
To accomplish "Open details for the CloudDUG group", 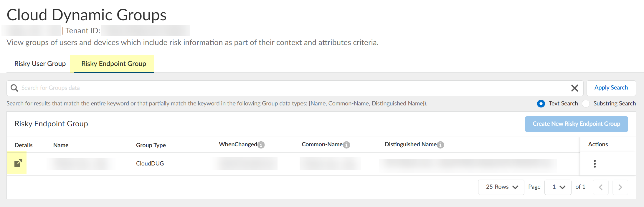I will 18,163.
